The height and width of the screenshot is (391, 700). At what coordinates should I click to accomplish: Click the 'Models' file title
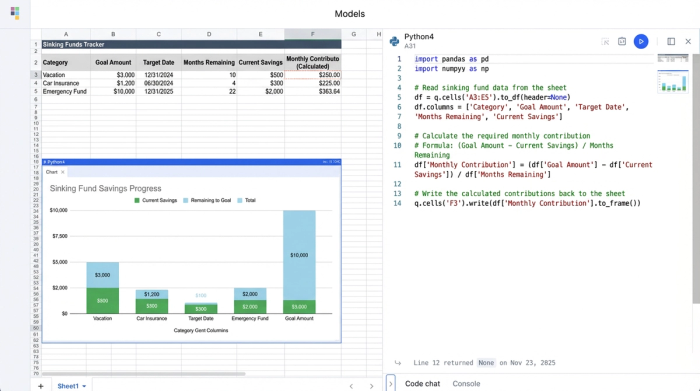350,14
